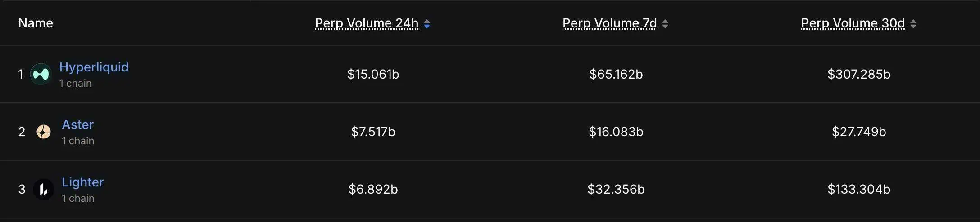Click the Lighter logo icon
This screenshot has height=222, width=980.
click(x=44, y=189)
